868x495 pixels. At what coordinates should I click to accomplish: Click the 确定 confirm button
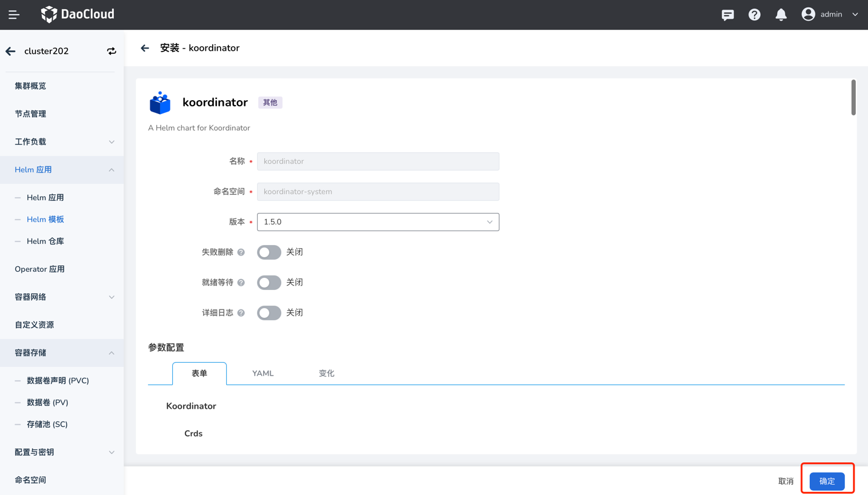tap(827, 481)
